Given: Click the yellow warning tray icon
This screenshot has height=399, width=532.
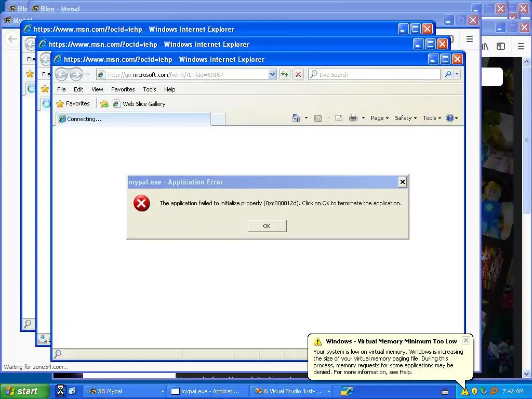Looking at the screenshot, I should (x=465, y=391).
